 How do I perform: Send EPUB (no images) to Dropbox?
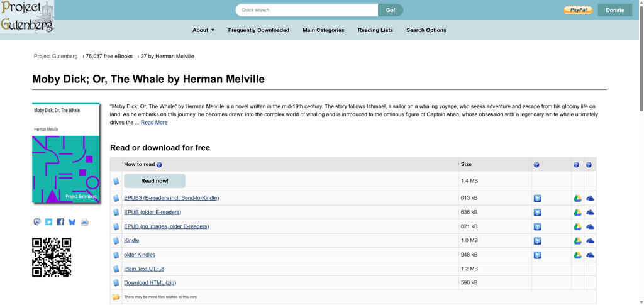(x=537, y=226)
